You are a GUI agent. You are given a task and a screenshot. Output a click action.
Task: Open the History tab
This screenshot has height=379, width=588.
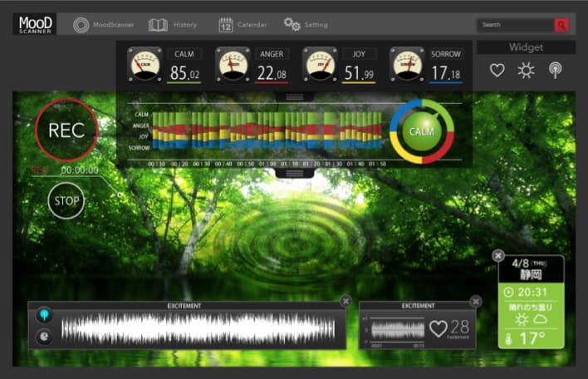(x=173, y=25)
